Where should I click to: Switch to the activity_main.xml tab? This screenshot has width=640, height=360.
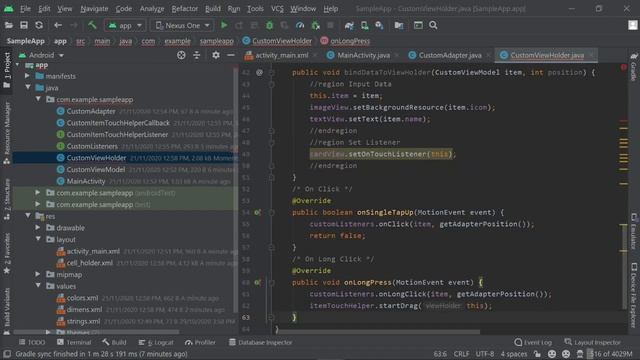(281, 55)
